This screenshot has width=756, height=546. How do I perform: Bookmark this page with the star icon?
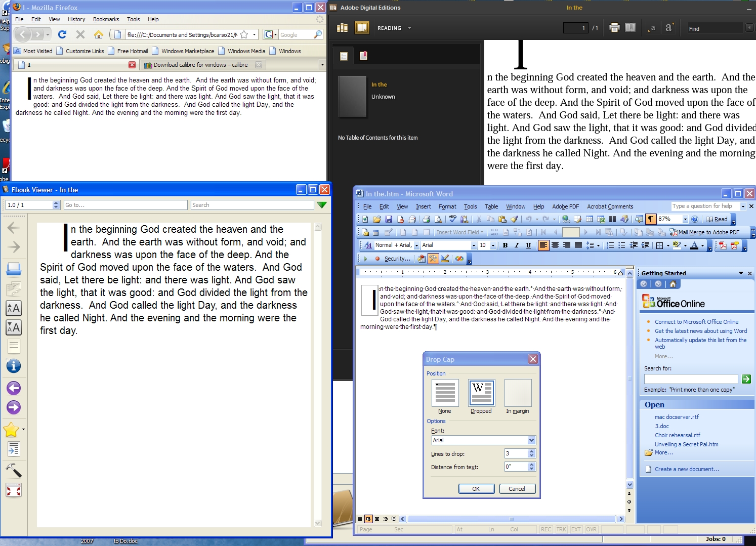click(x=244, y=34)
